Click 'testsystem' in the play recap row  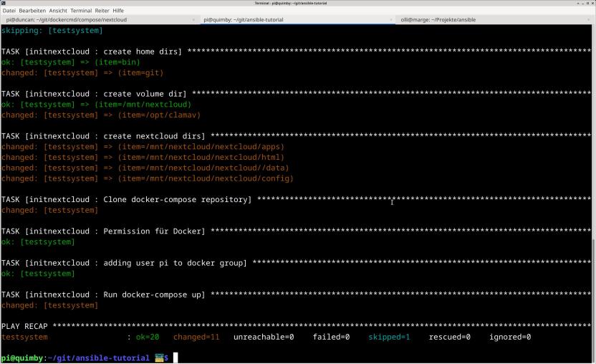point(24,337)
